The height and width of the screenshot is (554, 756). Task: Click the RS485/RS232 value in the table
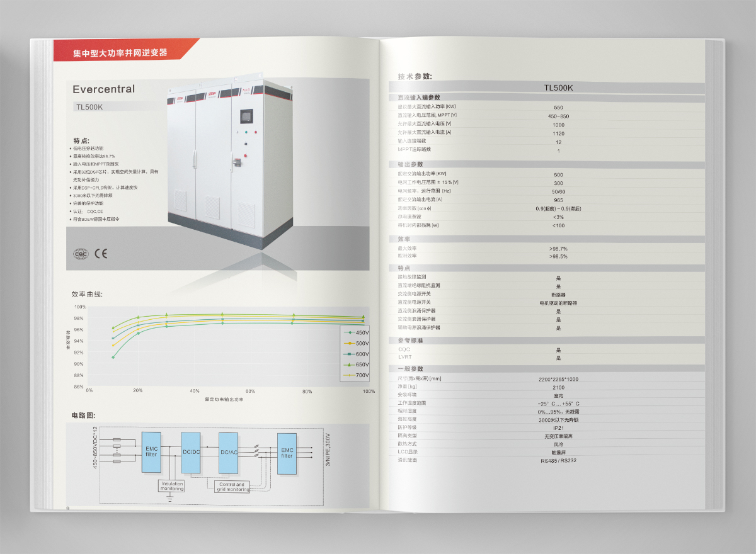558,460
